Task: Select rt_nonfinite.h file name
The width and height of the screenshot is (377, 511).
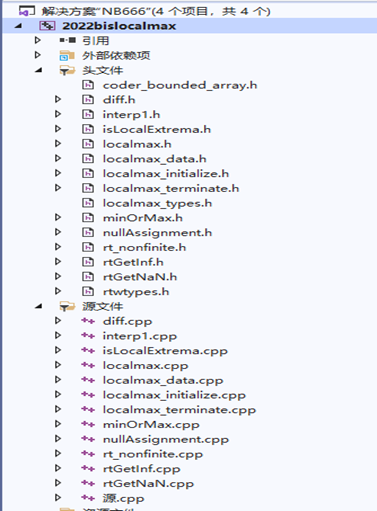Action: (144, 247)
